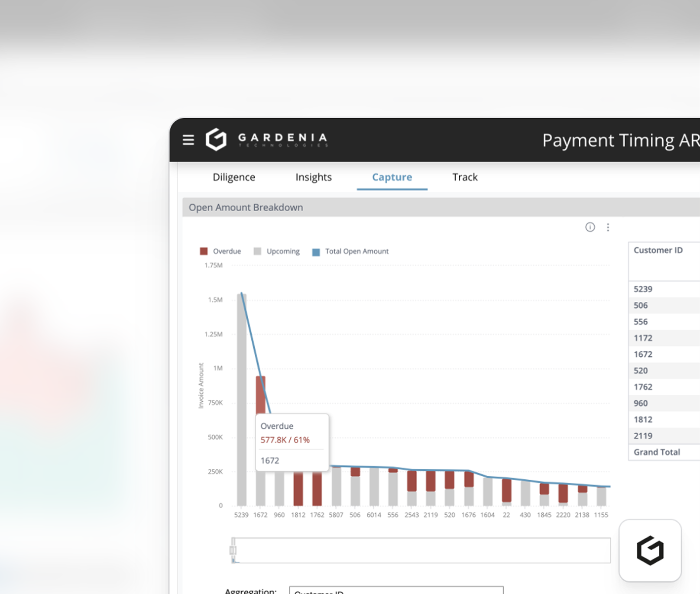Click the floating Gardenia assistant badge
The image size is (700, 594).
coord(650,551)
